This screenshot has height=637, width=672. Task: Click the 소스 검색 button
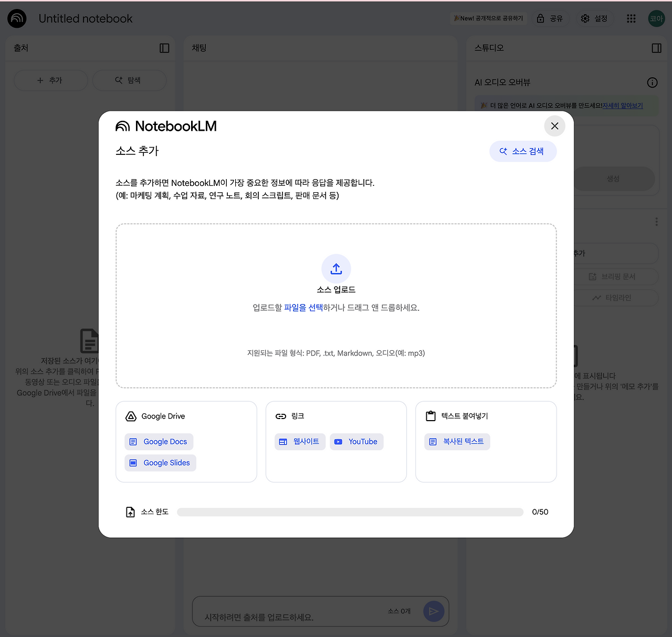(x=523, y=151)
